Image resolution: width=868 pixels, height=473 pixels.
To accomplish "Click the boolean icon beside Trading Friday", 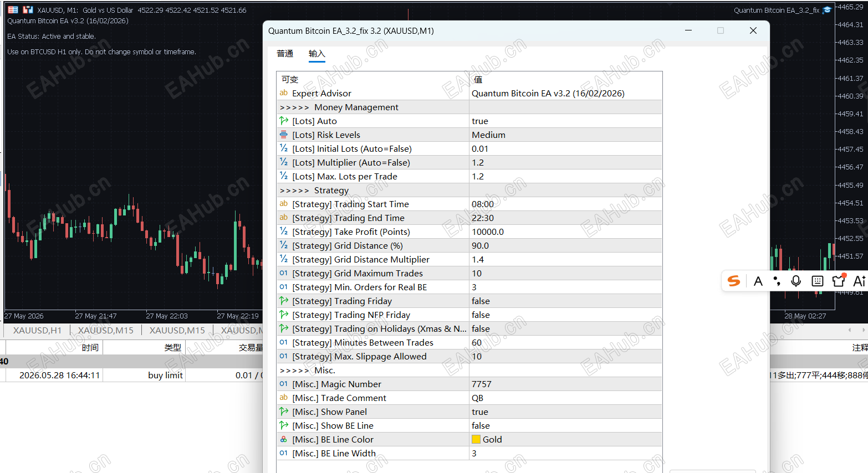I will (284, 301).
